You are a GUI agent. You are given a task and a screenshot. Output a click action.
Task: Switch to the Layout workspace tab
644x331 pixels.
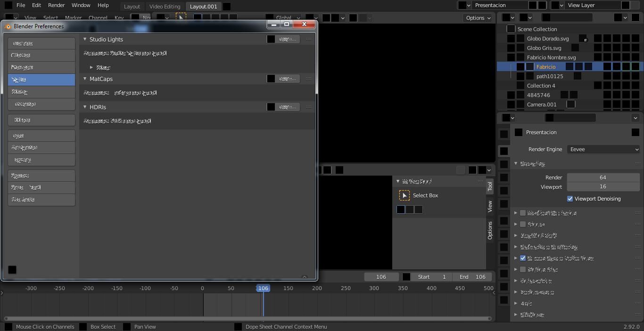pos(132,7)
